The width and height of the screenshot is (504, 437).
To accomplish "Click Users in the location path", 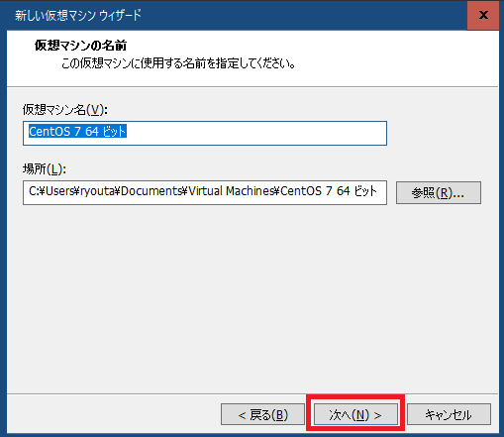I will coord(59,191).
